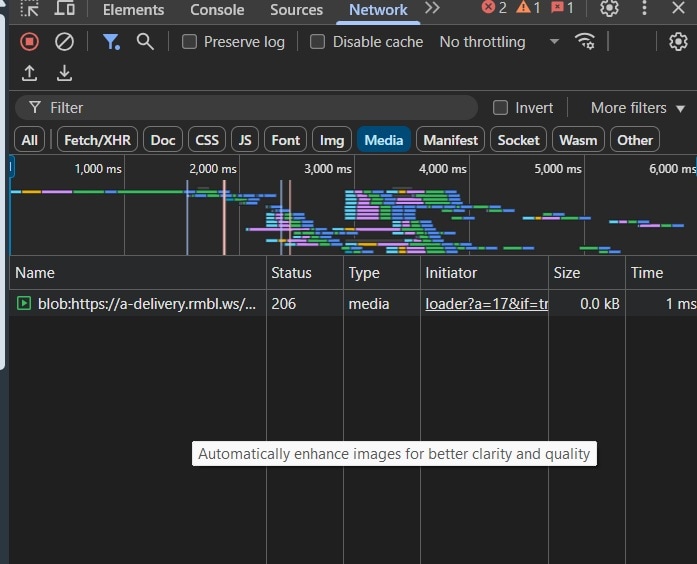Filter requests by CSS type

tap(207, 140)
